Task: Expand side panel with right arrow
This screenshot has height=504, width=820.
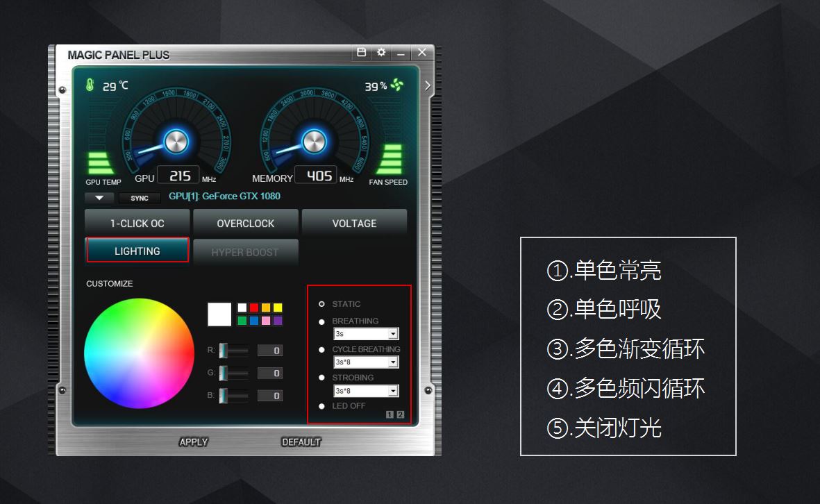Action: click(427, 85)
